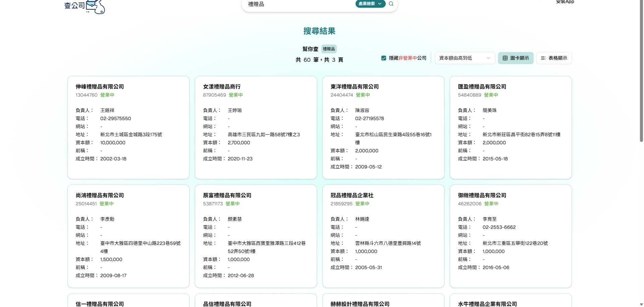644x307 pixels.
Task: Click phone number 02-27195578
Action: [x=370, y=118]
